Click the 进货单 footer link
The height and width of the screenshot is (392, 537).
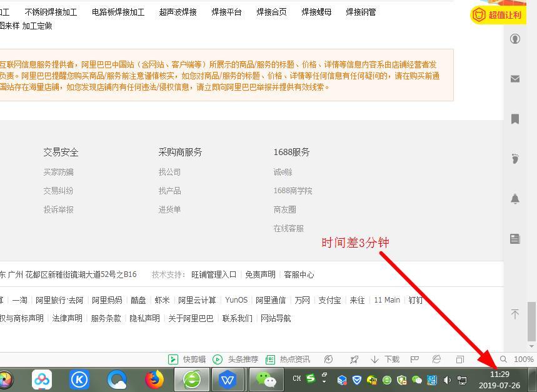click(x=169, y=209)
